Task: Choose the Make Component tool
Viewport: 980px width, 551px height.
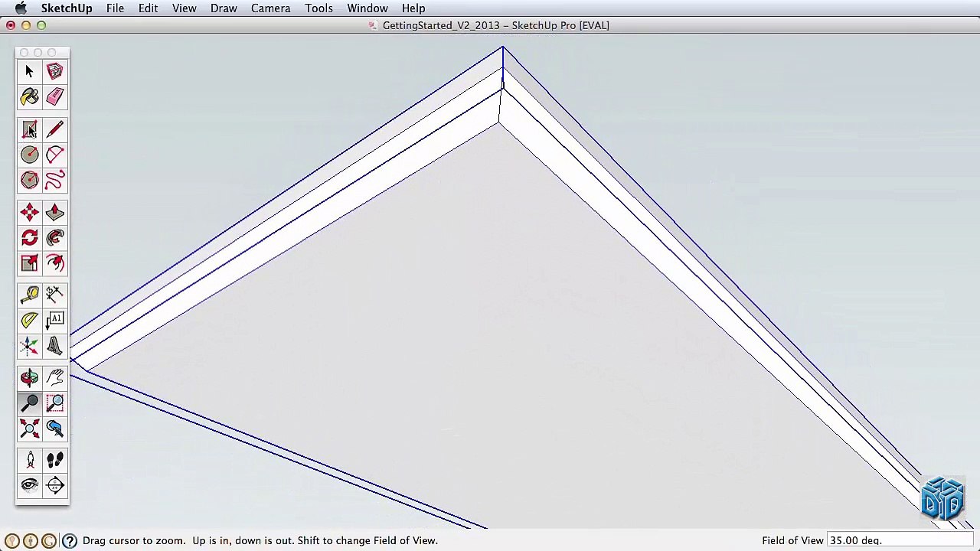Action: [x=54, y=71]
